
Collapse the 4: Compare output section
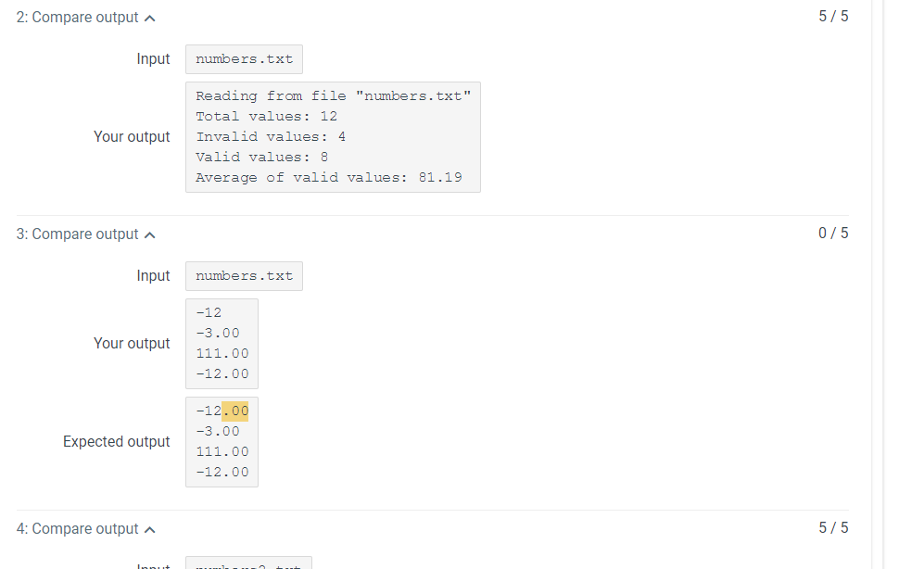coord(86,529)
